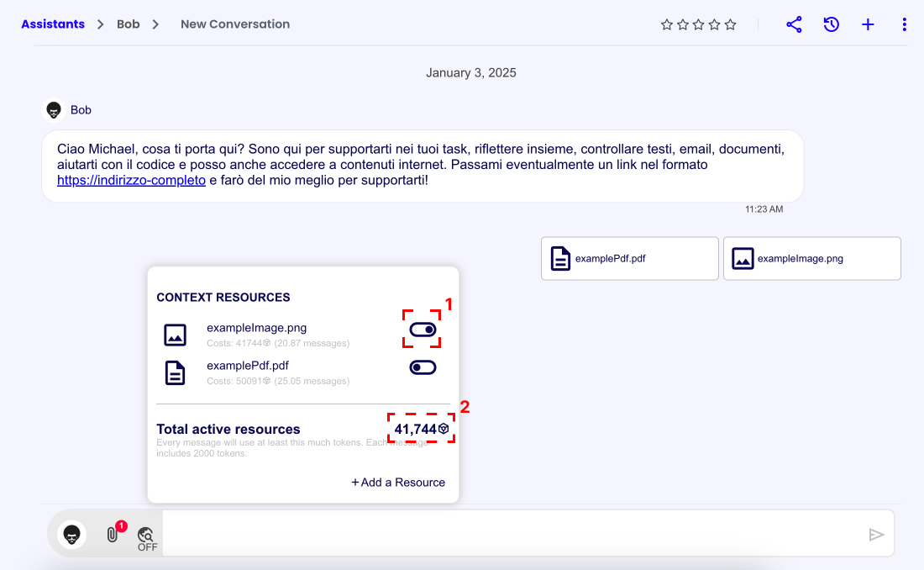Follow the https://indirizzo-completo link
This screenshot has width=924, height=570.
[x=131, y=180]
